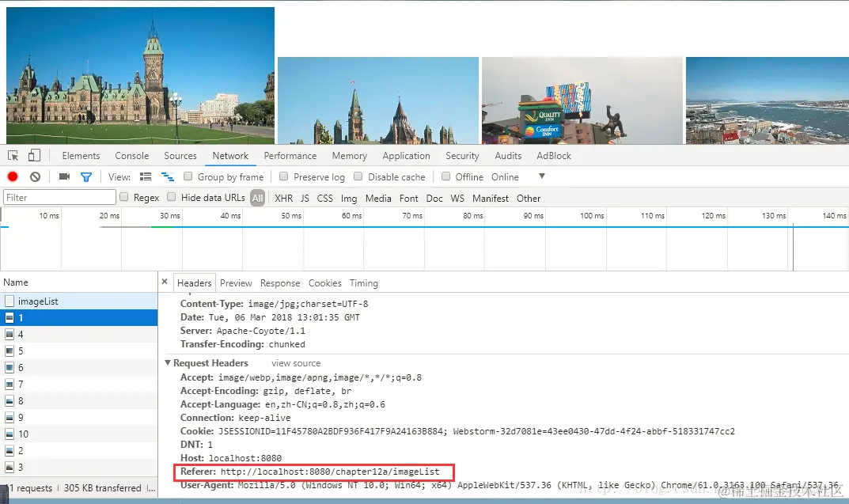Toggle the Offline checkbox
This screenshot has height=504, width=849.
tap(445, 176)
